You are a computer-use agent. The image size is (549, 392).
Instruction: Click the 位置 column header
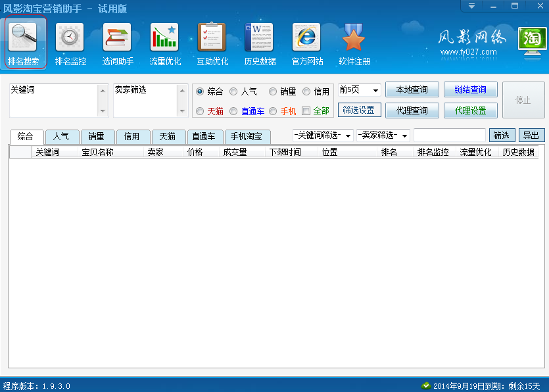(x=348, y=152)
